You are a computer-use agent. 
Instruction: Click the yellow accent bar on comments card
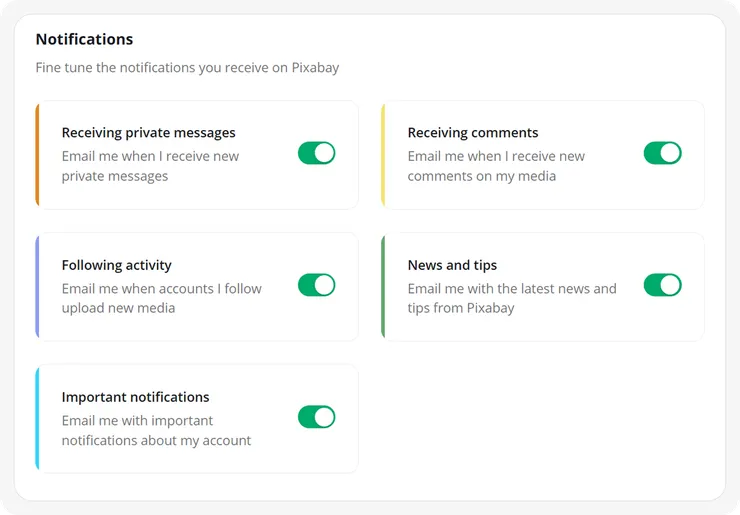click(x=383, y=155)
